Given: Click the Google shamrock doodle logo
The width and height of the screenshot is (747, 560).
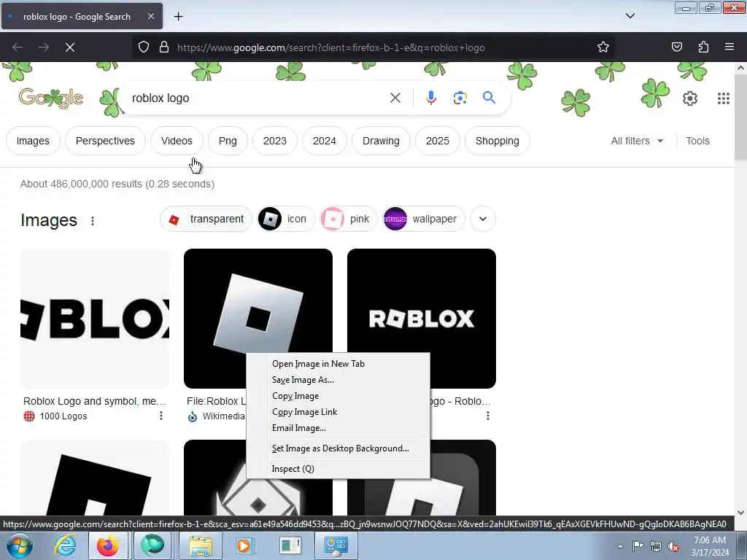Looking at the screenshot, I should pyautogui.click(x=51, y=98).
